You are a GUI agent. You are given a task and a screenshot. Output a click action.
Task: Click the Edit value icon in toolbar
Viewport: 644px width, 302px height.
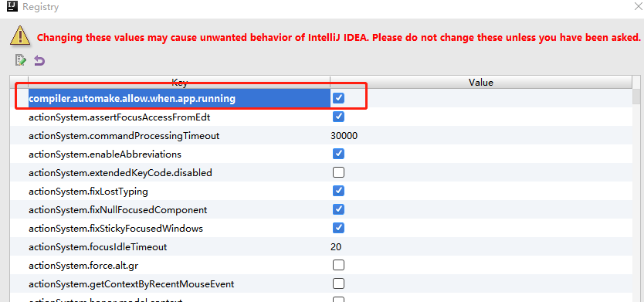coord(21,60)
